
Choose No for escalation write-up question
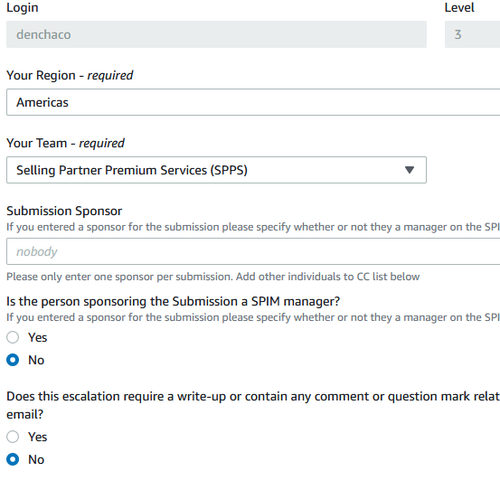(x=13, y=459)
